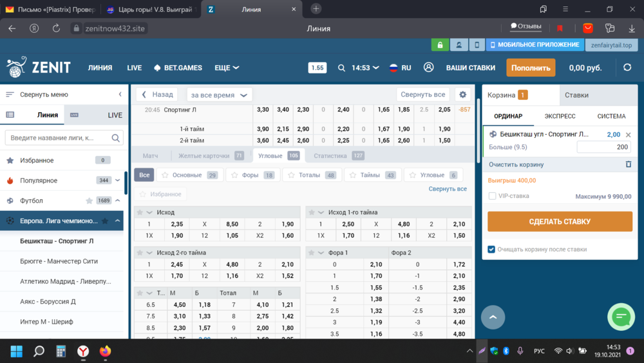This screenshot has height=363, width=644.
Task: Open the 14:53 time zone dropdown
Action: (365, 68)
